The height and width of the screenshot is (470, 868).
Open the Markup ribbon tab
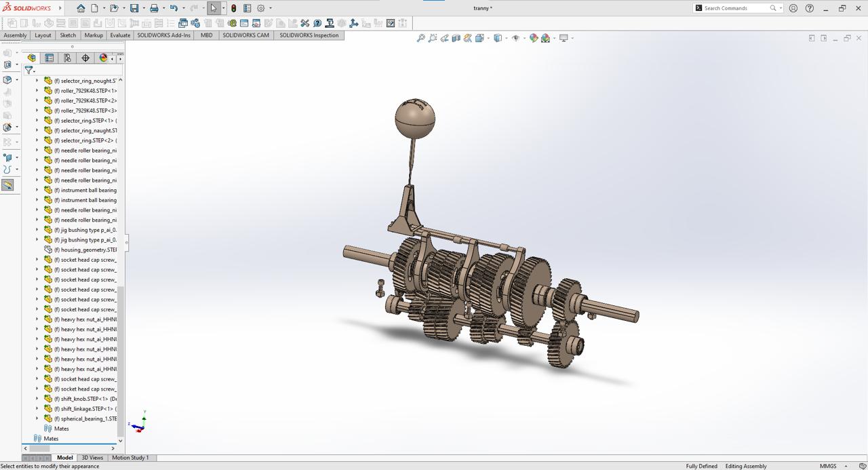[x=94, y=35]
